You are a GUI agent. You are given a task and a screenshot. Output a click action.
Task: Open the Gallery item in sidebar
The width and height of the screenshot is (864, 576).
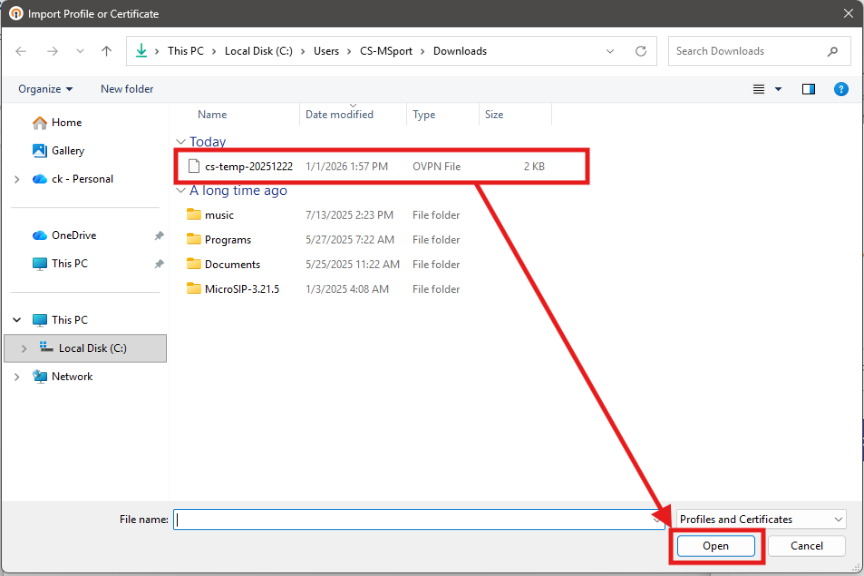(68, 151)
